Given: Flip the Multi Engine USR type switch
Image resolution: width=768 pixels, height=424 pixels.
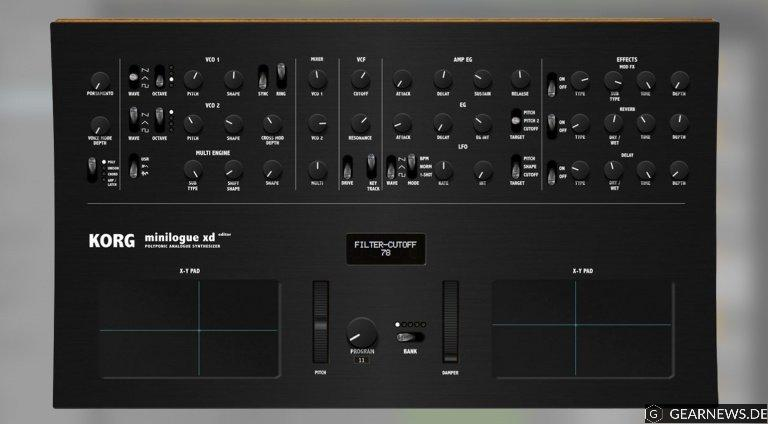Looking at the screenshot, I should coord(133,166).
